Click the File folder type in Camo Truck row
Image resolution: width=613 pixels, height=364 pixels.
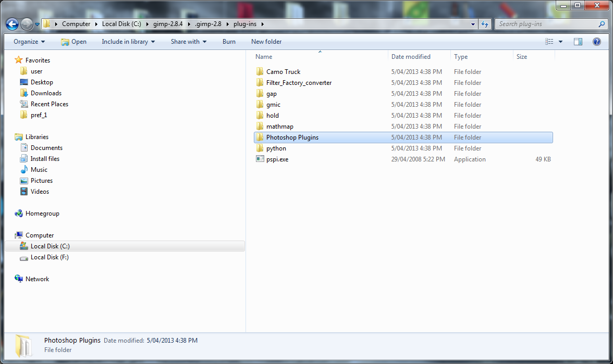[467, 72]
